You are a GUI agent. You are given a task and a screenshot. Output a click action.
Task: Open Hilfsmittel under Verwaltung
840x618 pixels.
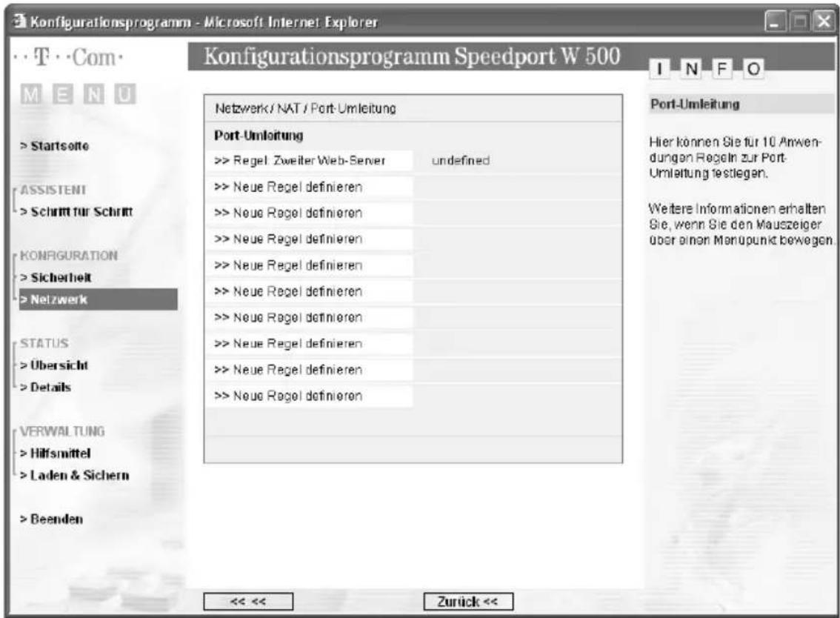click(x=55, y=453)
